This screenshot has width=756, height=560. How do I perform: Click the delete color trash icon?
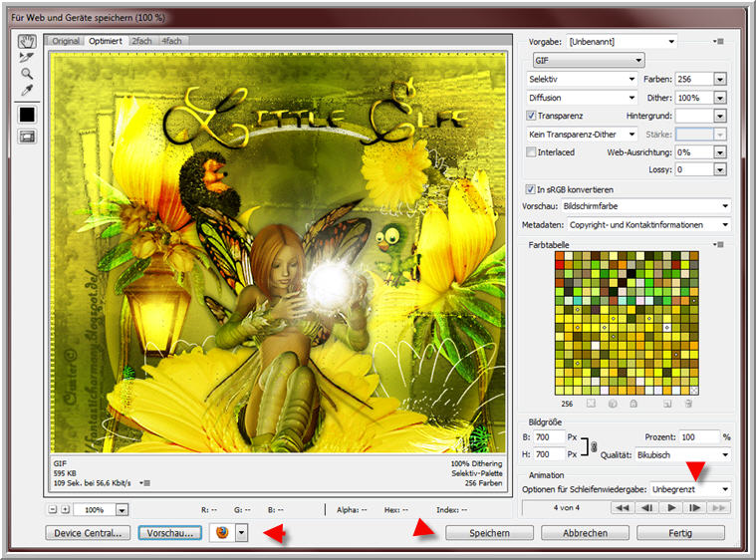pos(688,404)
